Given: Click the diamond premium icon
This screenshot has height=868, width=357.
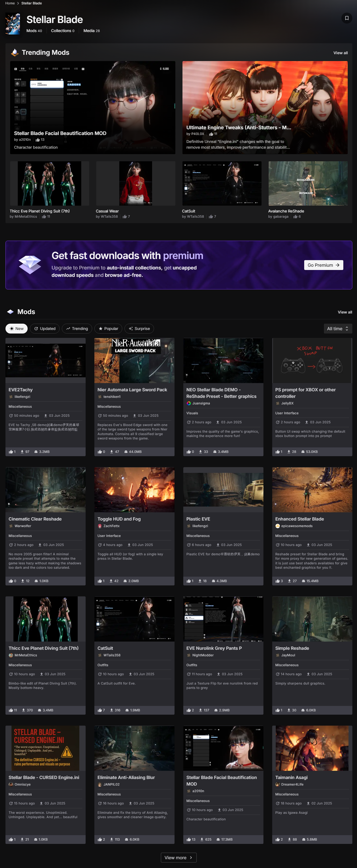Looking at the screenshot, I should pyautogui.click(x=30, y=265).
